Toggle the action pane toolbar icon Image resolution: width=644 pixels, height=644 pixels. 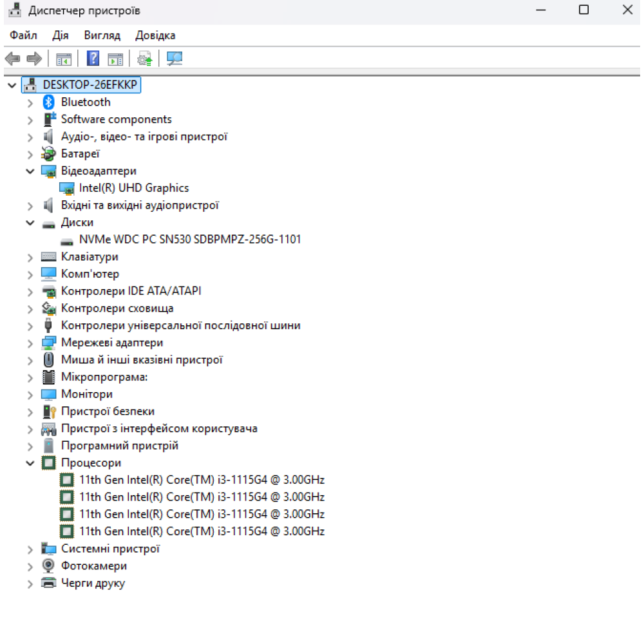click(115, 59)
